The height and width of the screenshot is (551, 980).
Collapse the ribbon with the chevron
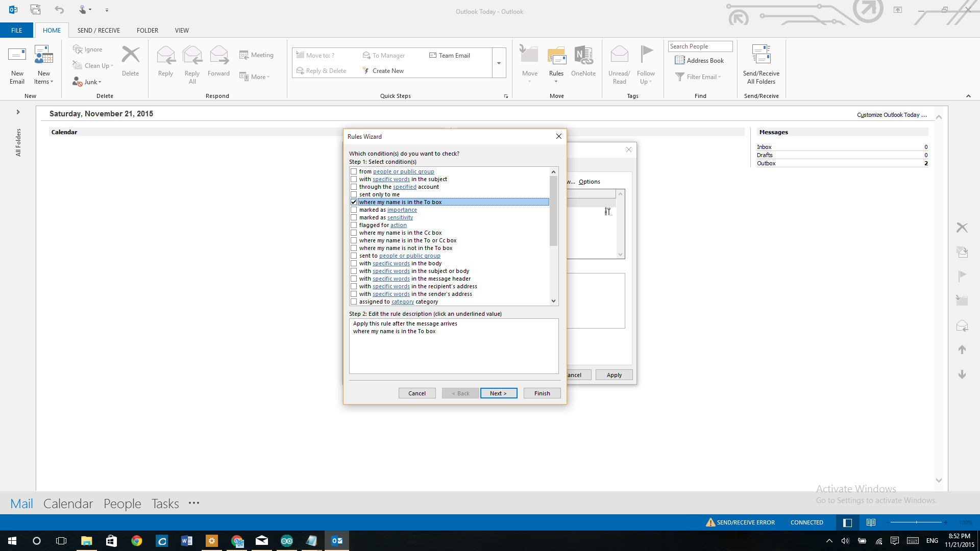968,96
